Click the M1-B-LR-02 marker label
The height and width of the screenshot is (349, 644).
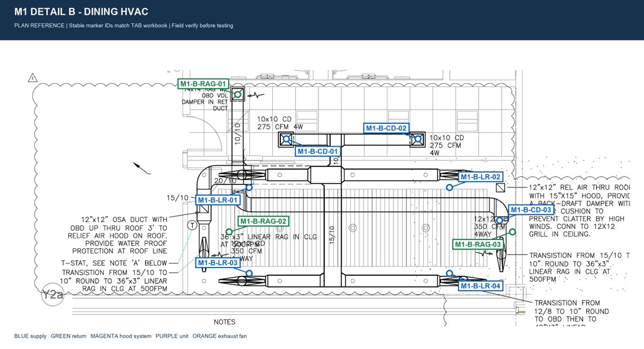coord(481,177)
